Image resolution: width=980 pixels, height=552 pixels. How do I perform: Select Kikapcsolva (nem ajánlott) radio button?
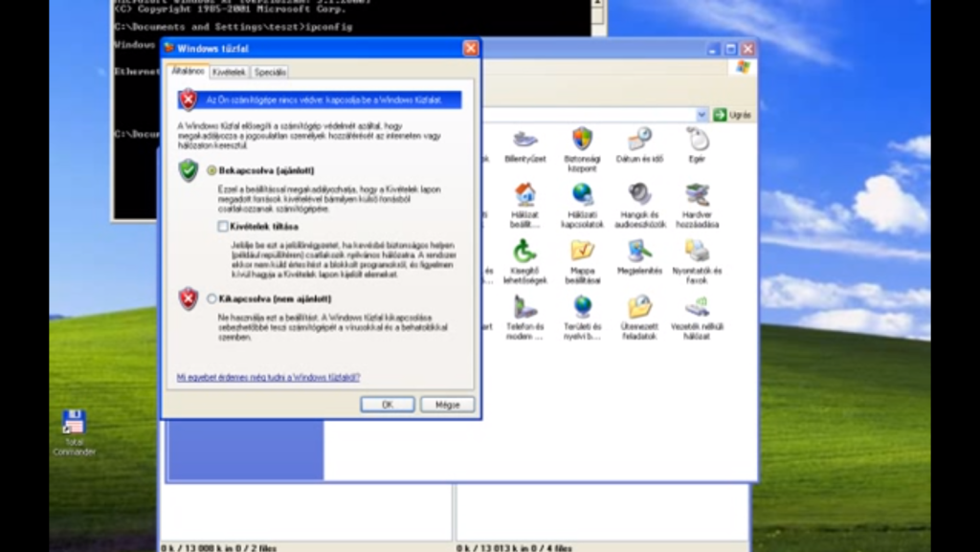212,298
